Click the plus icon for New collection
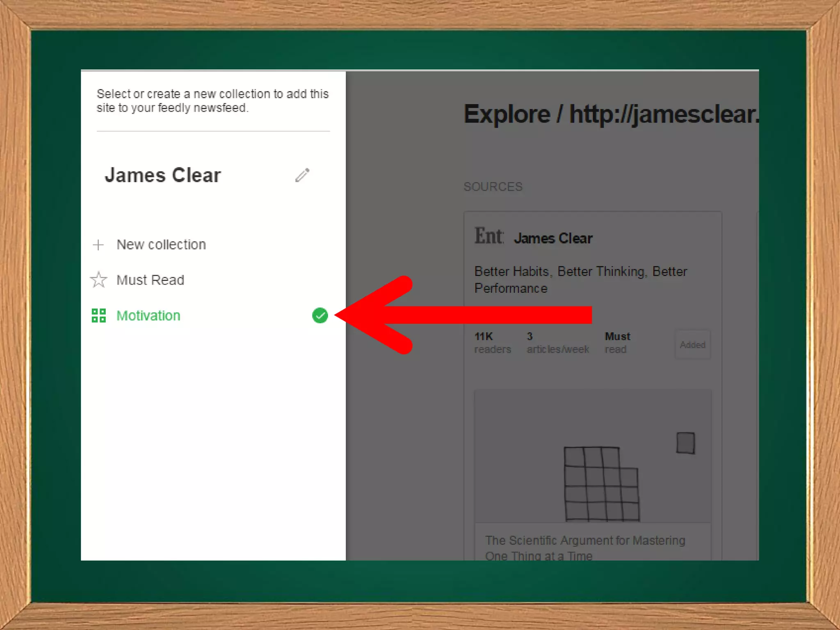 tap(98, 245)
